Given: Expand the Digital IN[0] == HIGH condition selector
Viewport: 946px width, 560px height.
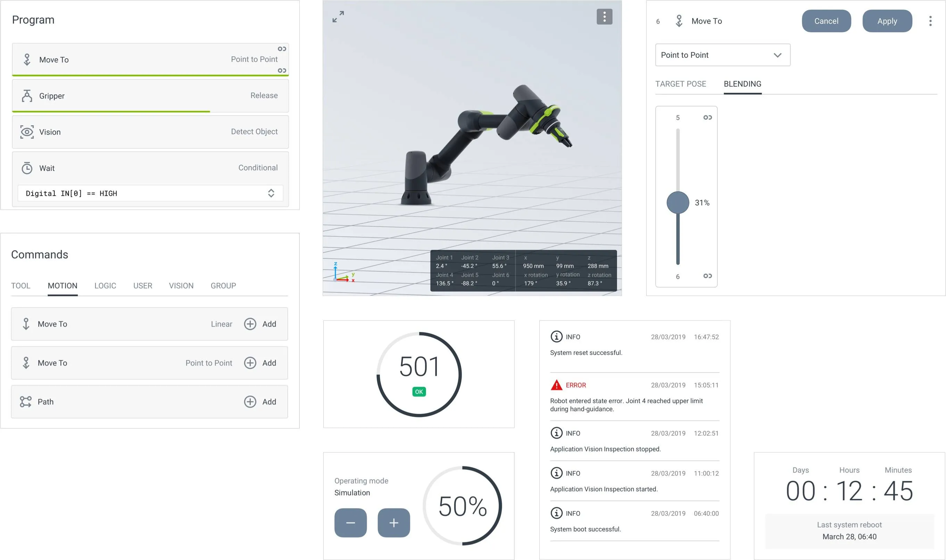Looking at the screenshot, I should pyautogui.click(x=271, y=193).
